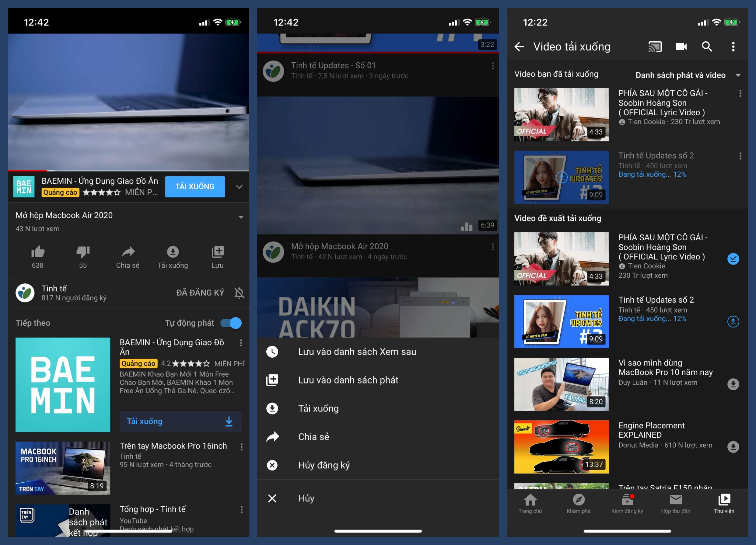Go back from Video tải xuống
756x545 pixels.
519,47
